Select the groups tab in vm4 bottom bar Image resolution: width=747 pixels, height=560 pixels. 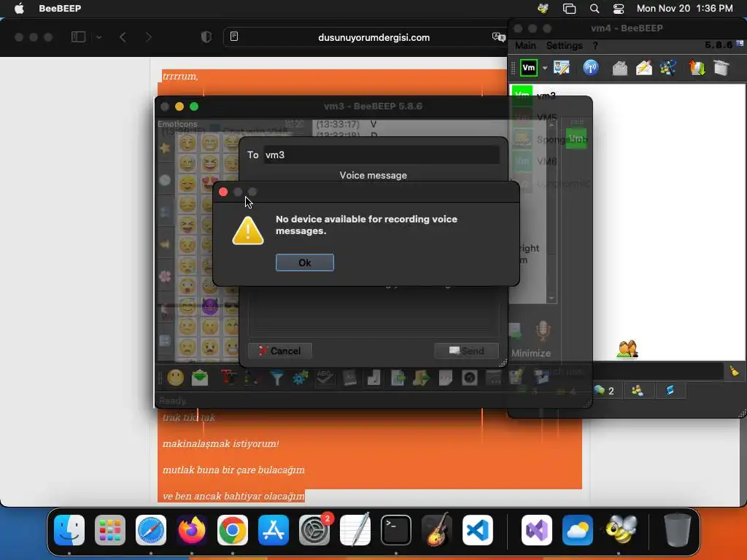[638, 391]
